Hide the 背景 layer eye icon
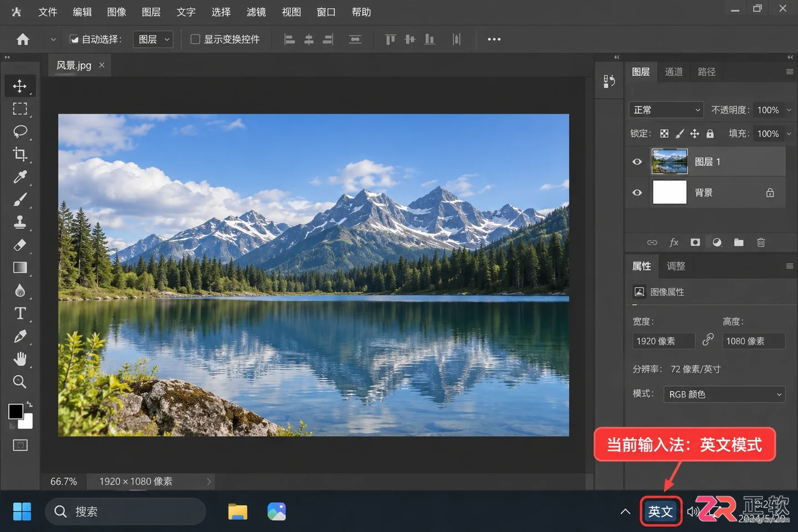The height and width of the screenshot is (532, 798). 637,193
